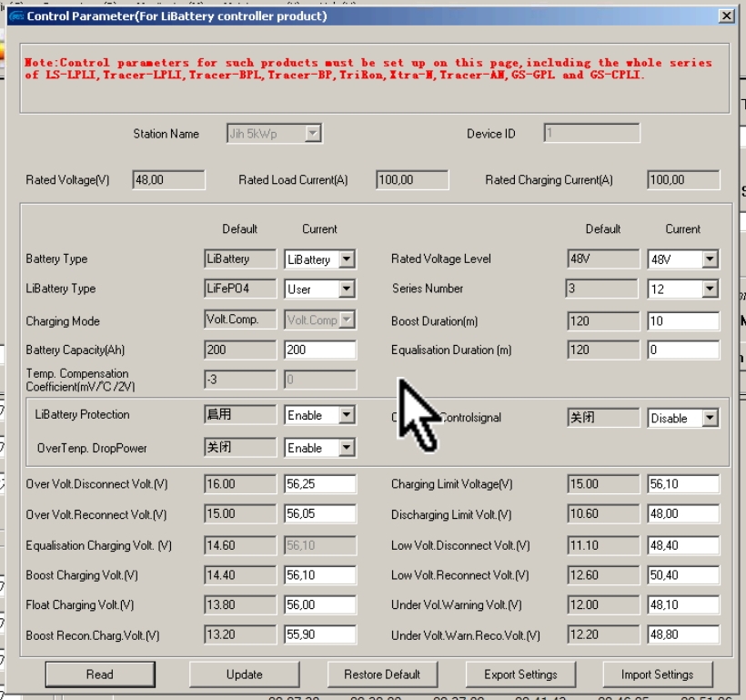Open OverTemp. DropPower dropdown
Viewport: 746px width, 700px height.
point(346,448)
